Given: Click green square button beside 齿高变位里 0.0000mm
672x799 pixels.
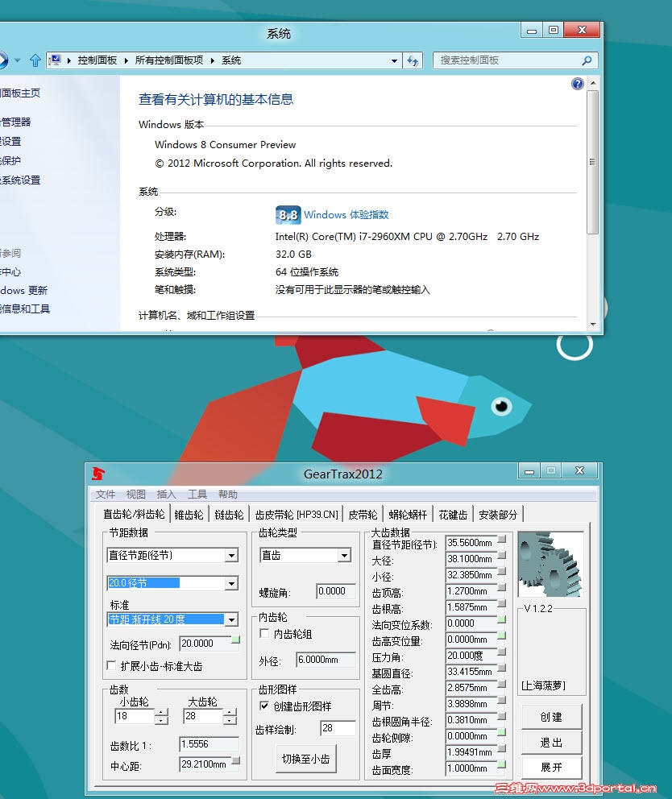Looking at the screenshot, I should [502, 635].
